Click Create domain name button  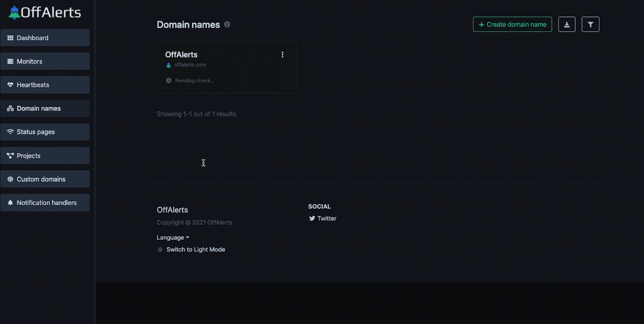[512, 25]
